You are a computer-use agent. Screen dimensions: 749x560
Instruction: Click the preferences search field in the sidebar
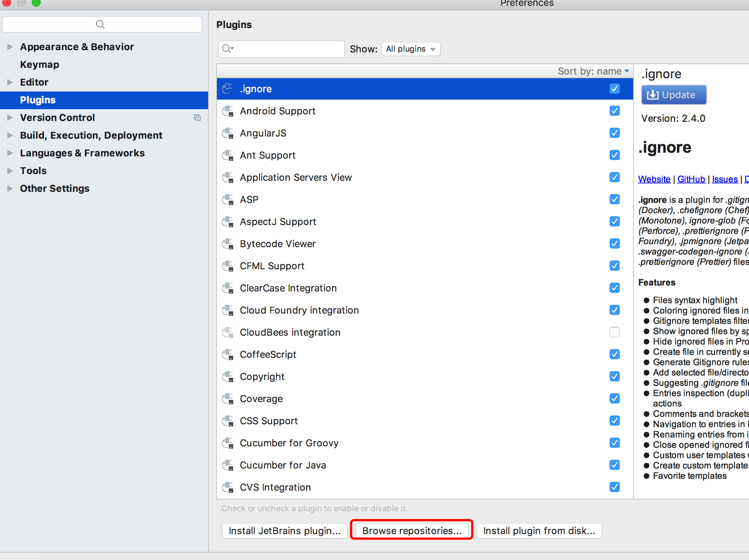pos(102,24)
